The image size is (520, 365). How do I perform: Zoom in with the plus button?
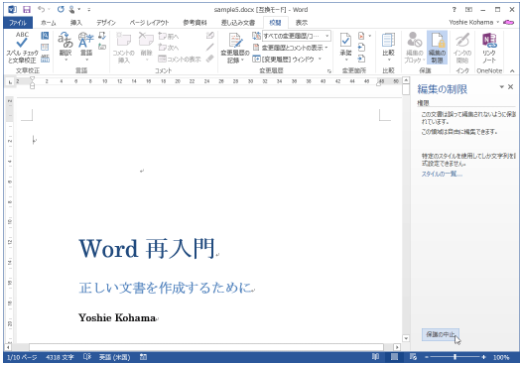tap(483, 357)
